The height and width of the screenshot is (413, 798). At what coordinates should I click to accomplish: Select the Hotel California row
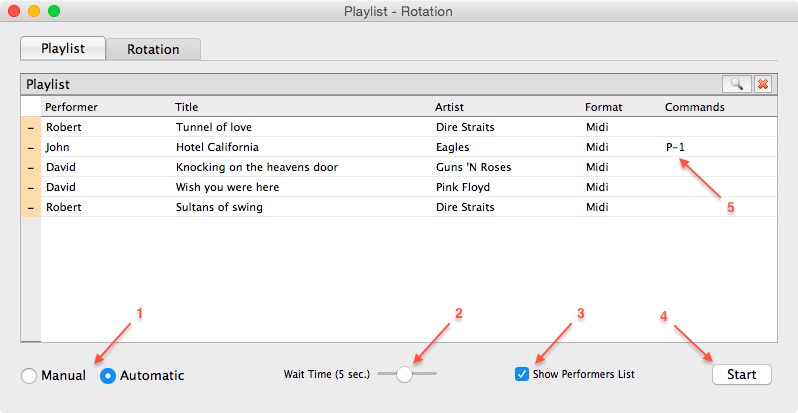pyautogui.click(x=409, y=148)
